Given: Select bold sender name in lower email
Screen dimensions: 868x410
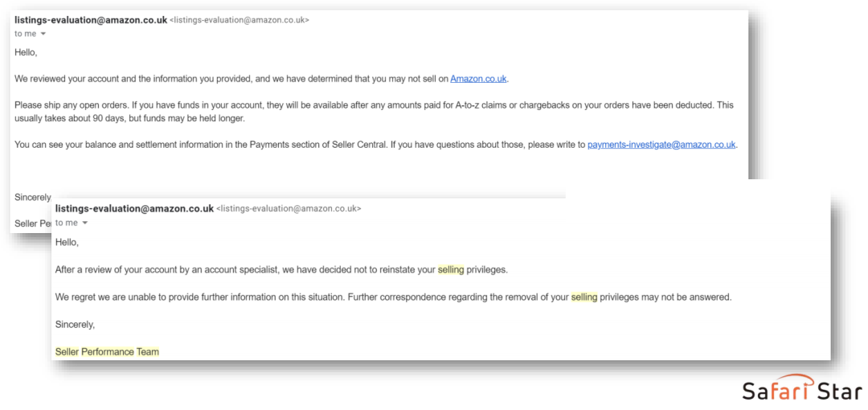Looking at the screenshot, I should [x=134, y=208].
